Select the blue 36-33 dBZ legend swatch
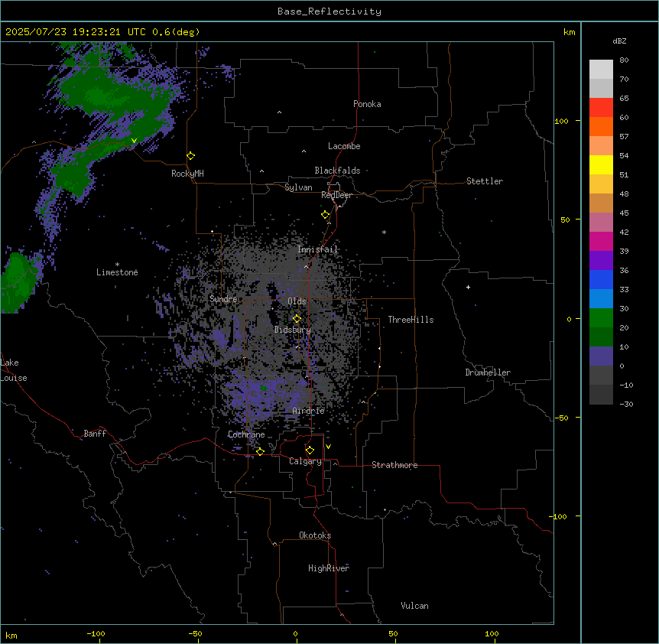The image size is (659, 644). tap(601, 279)
